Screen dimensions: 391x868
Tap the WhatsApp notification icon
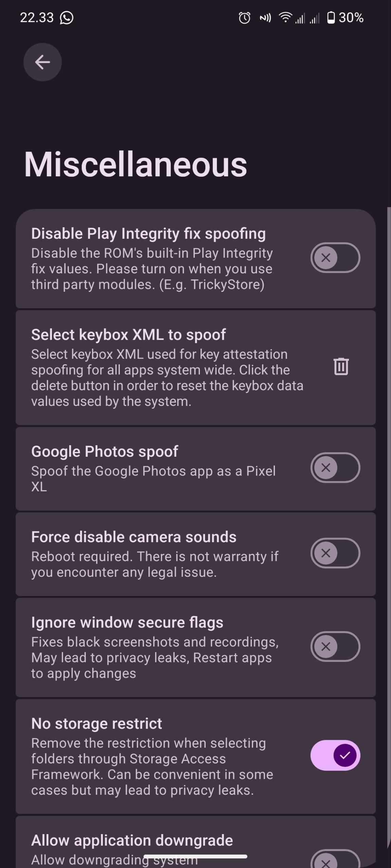[x=67, y=18]
